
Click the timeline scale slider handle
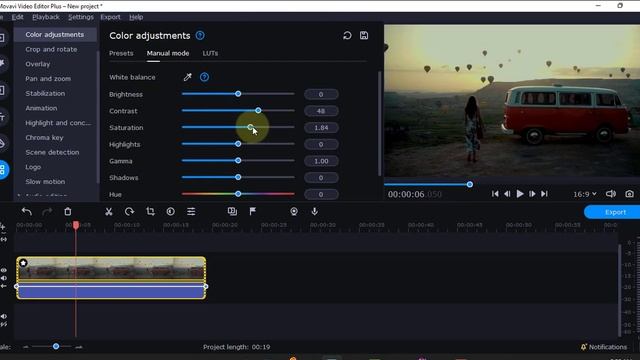(56, 347)
